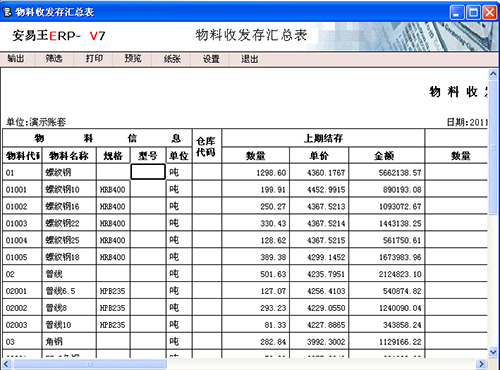Click the 上期结存 group header
This screenshot has width=500, height=370.
click(x=323, y=138)
